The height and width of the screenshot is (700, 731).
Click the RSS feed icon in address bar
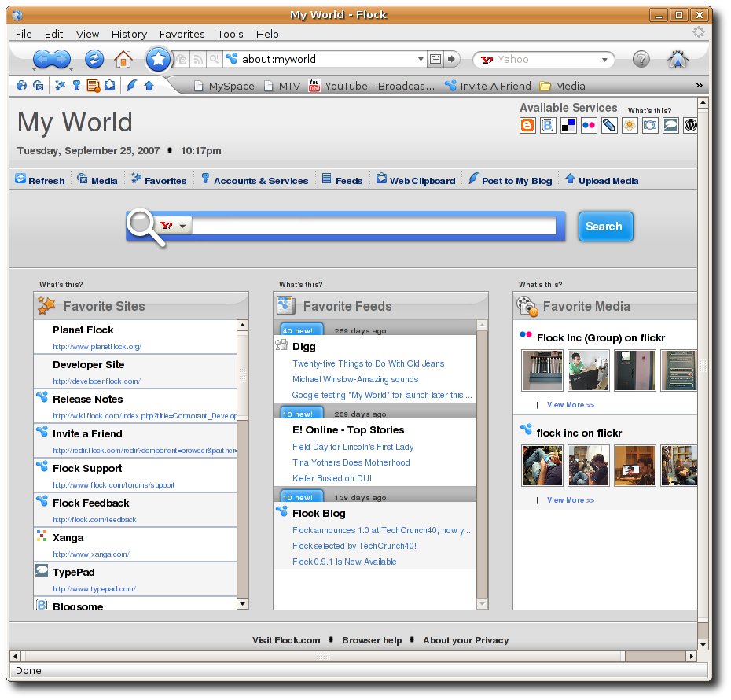(x=198, y=59)
